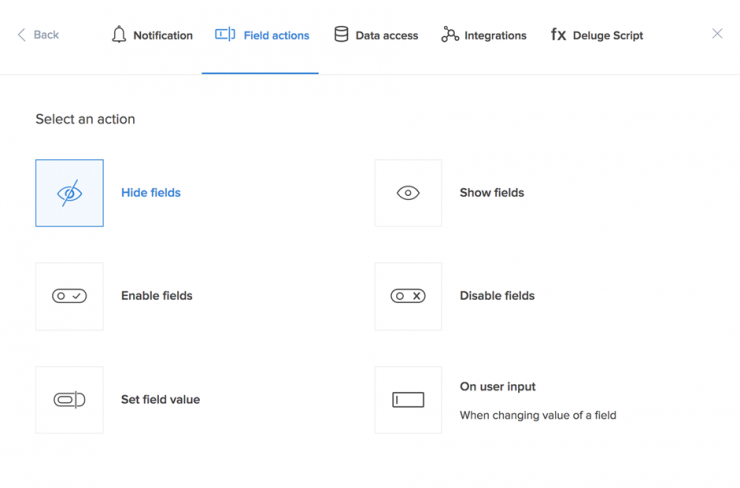Open the Integrations tab
This screenshot has width=740, height=488.
[484, 35]
